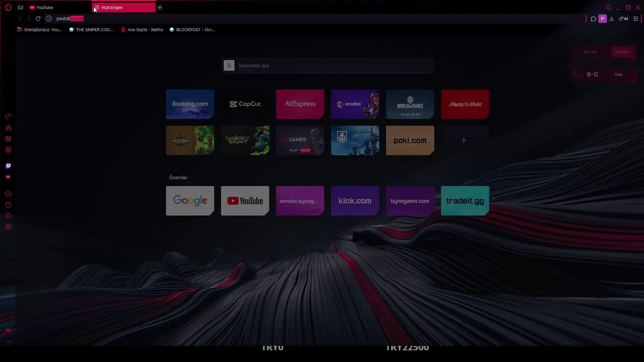Open the poki.com speed dial tile
Viewport: 644px width, 362px height.
point(410,140)
